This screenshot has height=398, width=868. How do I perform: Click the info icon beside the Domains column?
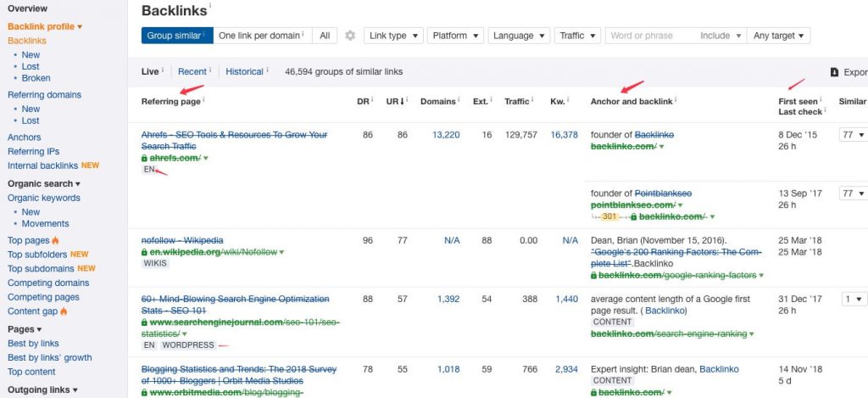pos(459,100)
